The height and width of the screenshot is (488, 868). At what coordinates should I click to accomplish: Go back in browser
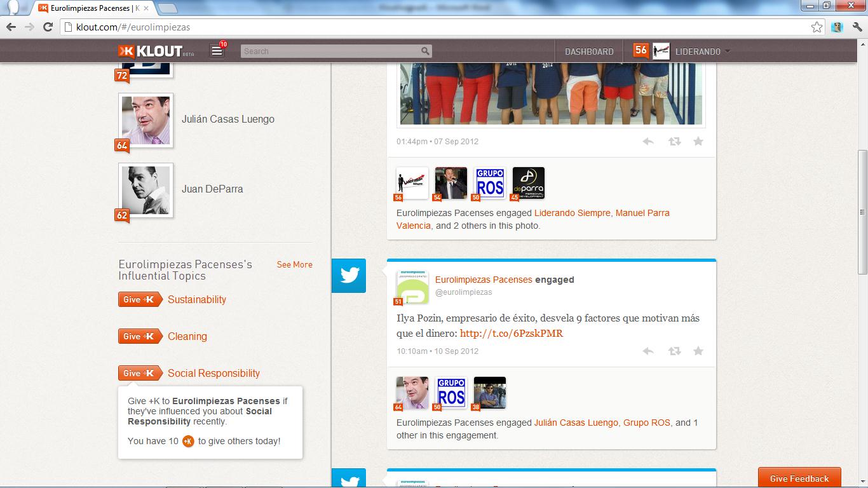tap(11, 27)
